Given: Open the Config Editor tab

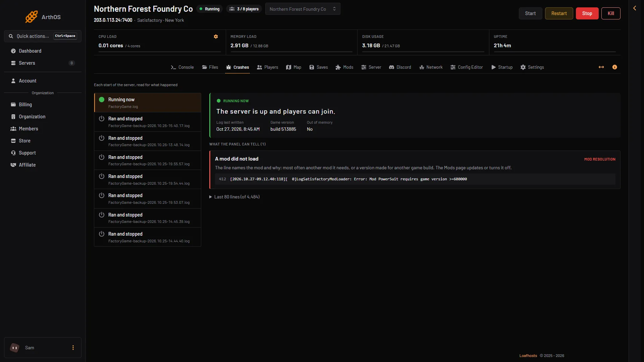Looking at the screenshot, I should pyautogui.click(x=467, y=67).
